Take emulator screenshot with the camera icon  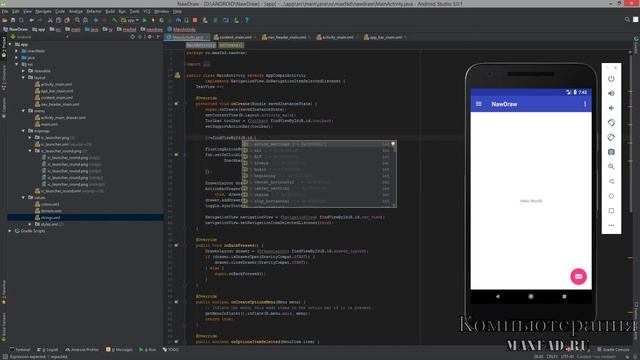click(x=611, y=152)
